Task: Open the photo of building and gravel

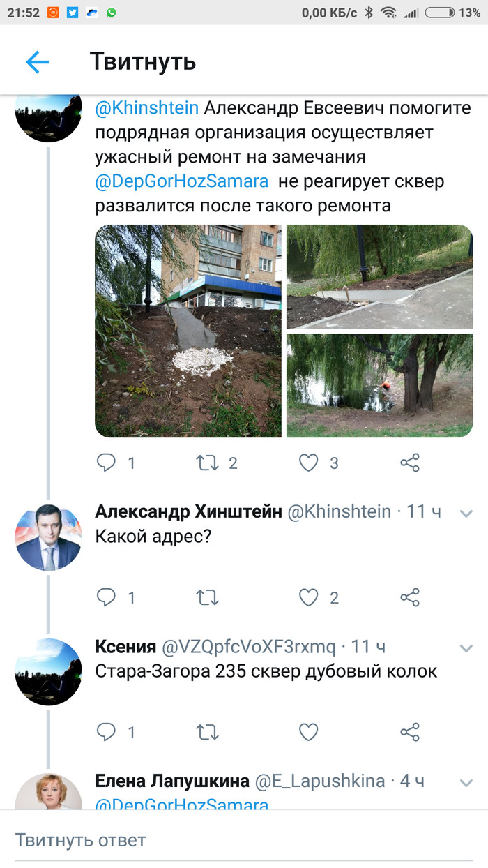Action: [x=188, y=331]
